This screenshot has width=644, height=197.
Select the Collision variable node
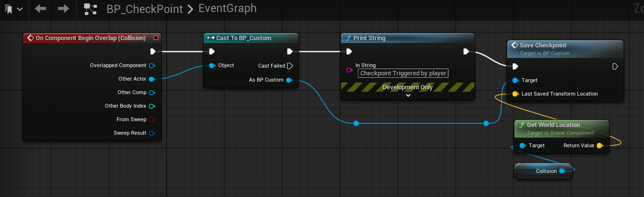point(543,171)
